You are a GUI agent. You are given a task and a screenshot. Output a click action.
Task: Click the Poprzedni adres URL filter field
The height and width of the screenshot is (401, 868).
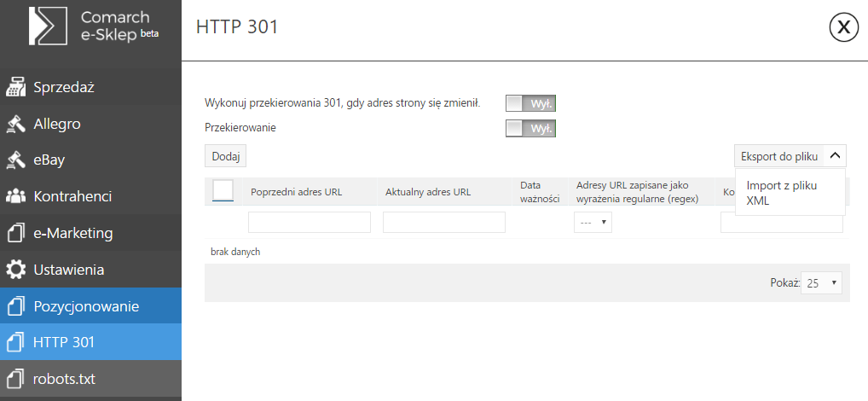[x=310, y=222]
